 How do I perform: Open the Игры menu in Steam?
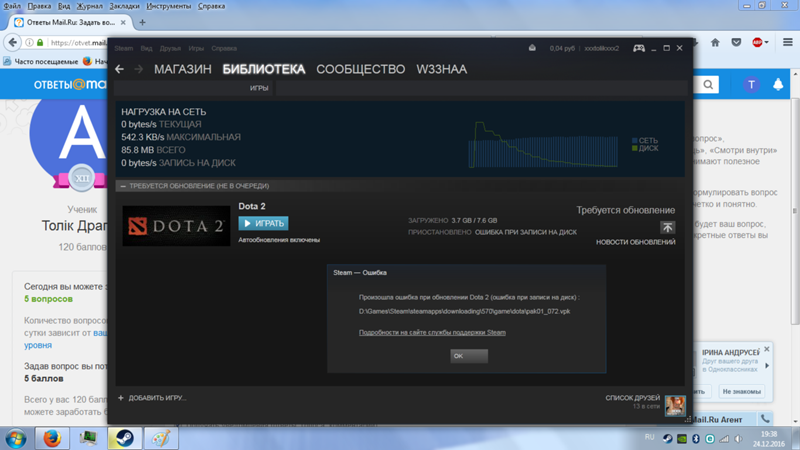[x=196, y=48]
